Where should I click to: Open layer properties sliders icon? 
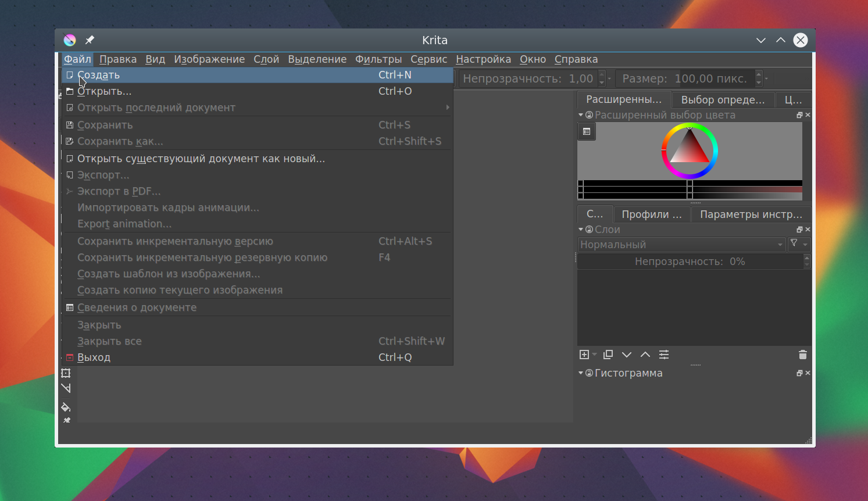pyautogui.click(x=664, y=355)
